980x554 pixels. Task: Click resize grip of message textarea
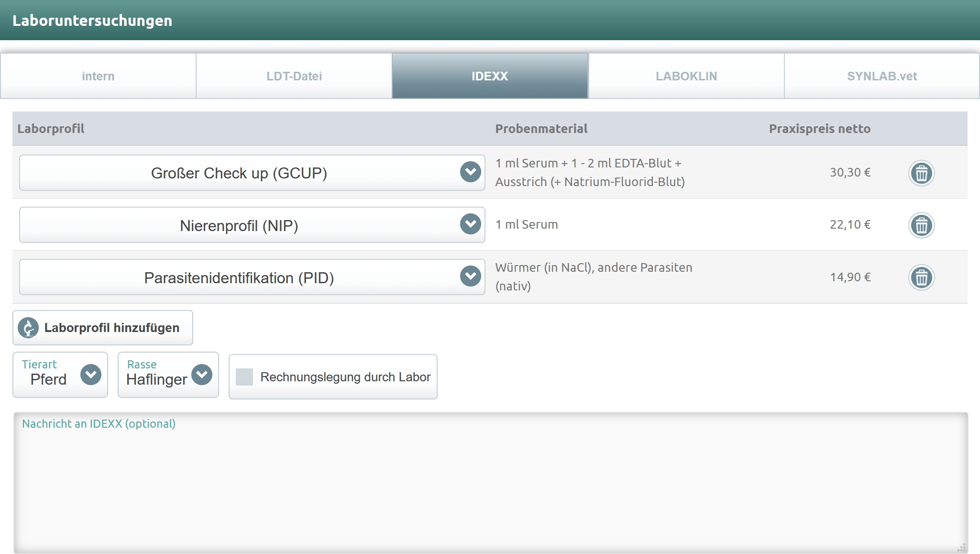click(961, 547)
